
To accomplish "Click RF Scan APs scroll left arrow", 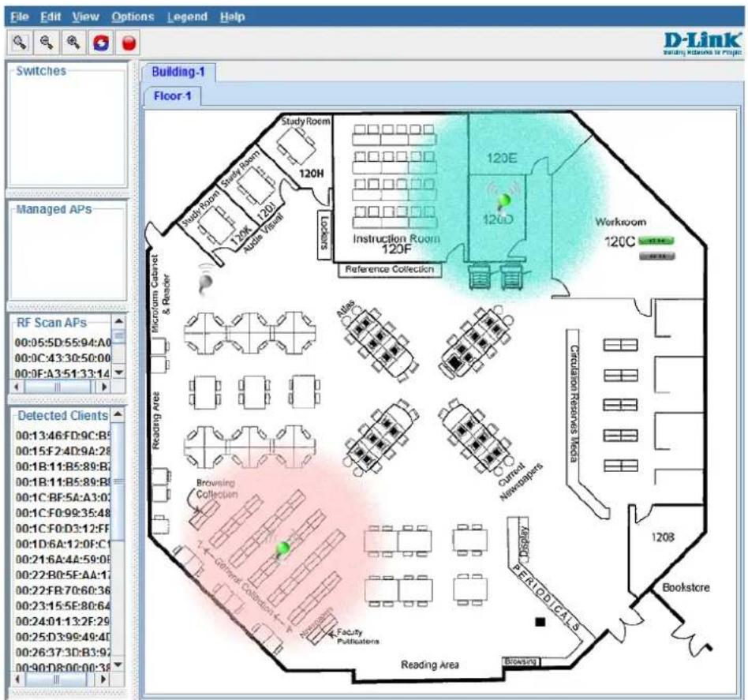I will [x=17, y=387].
